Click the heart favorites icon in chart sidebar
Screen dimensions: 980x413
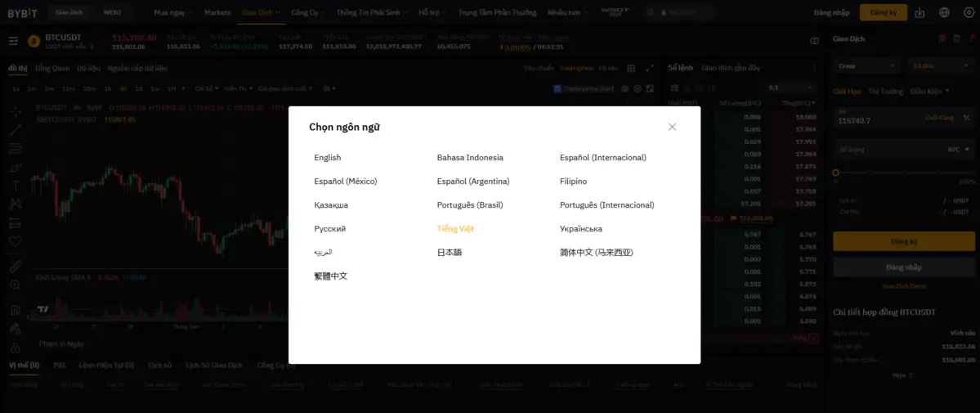[x=15, y=241]
